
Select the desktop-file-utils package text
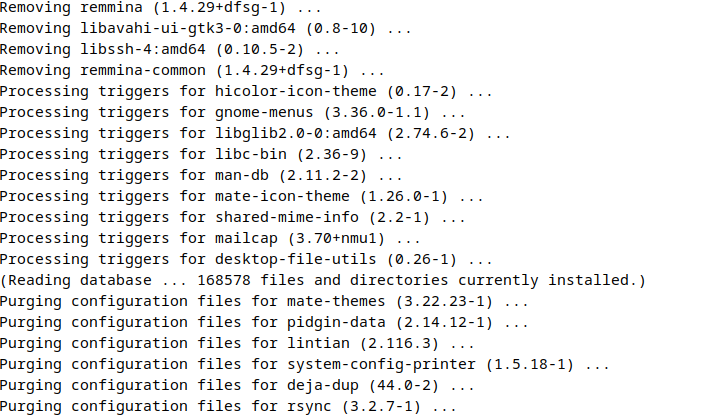point(295,260)
